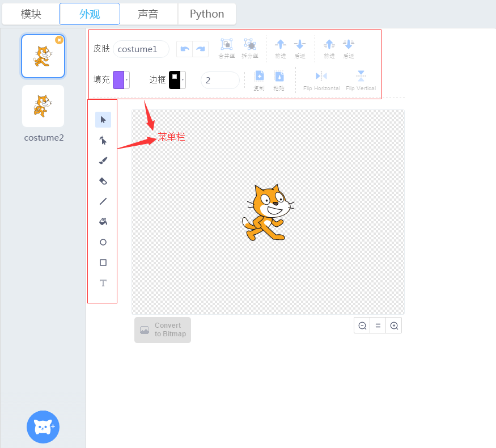Click the 复制 copy icon

click(259, 81)
